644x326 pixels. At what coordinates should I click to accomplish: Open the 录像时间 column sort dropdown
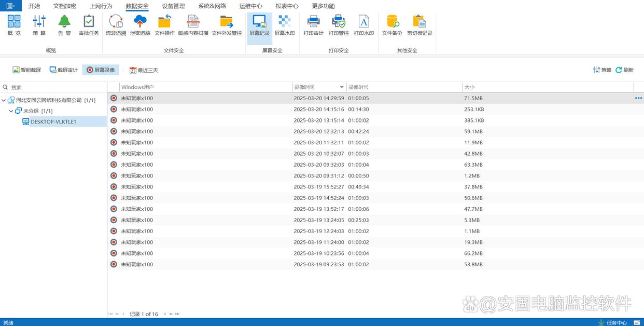[342, 87]
